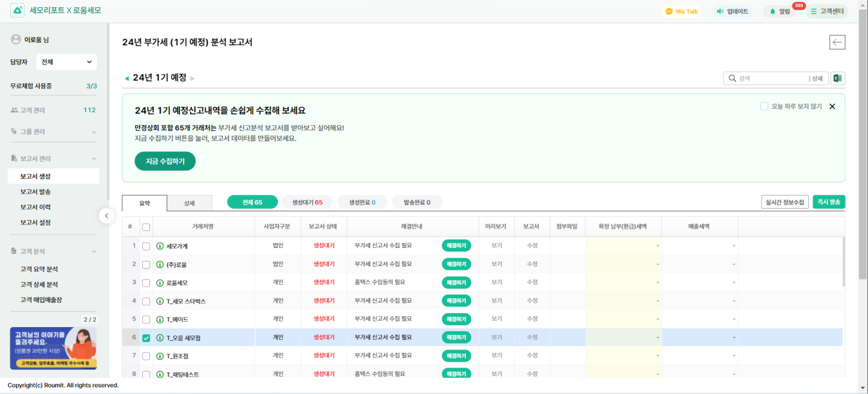
Task: Close the 예정신고내역 banner
Action: (x=832, y=106)
